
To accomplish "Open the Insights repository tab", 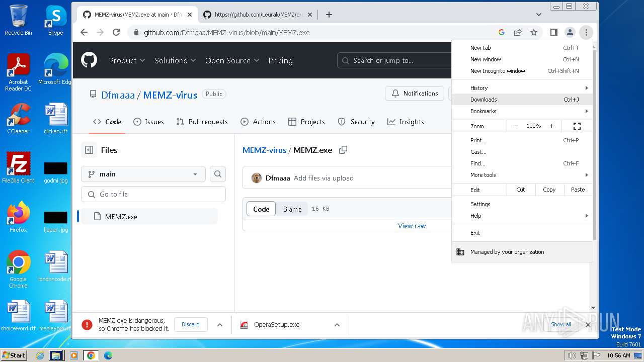I will click(x=406, y=122).
